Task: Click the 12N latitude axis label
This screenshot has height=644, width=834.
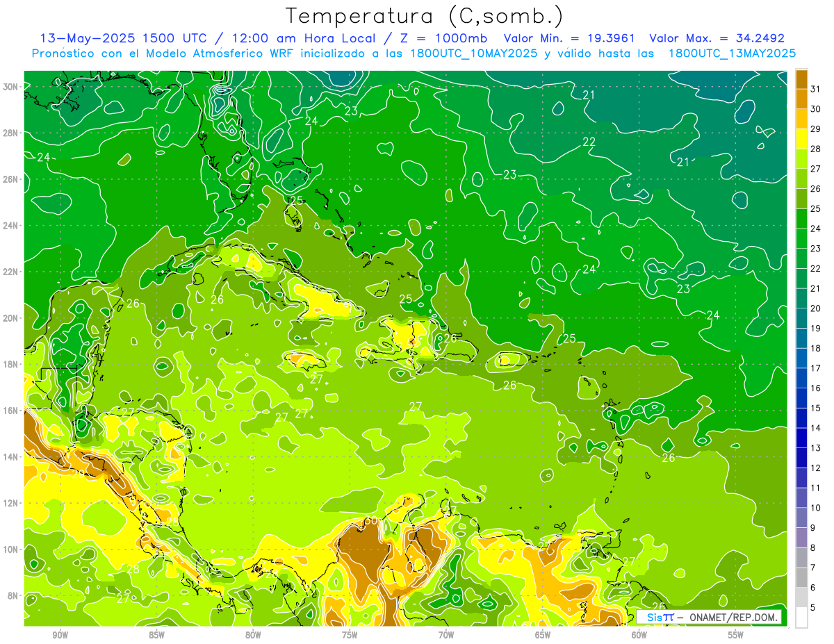Action: click(x=11, y=502)
